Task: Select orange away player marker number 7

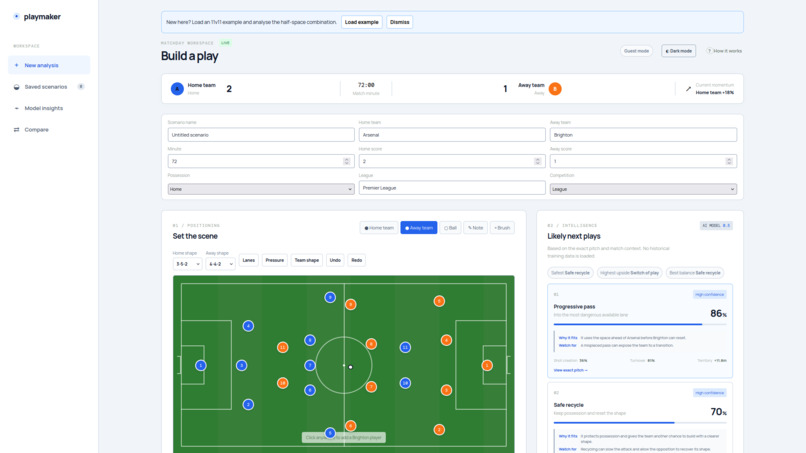Action: click(x=371, y=387)
